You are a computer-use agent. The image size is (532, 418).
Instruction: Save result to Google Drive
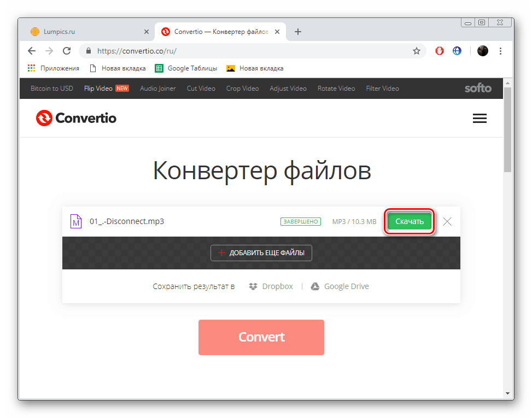(340, 286)
